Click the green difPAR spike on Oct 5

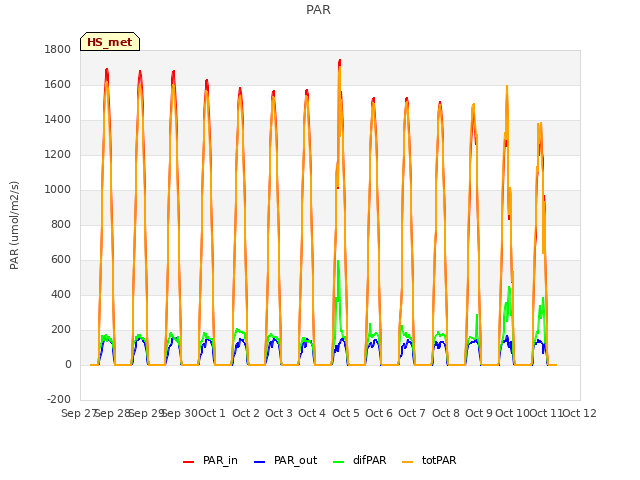pos(338,262)
